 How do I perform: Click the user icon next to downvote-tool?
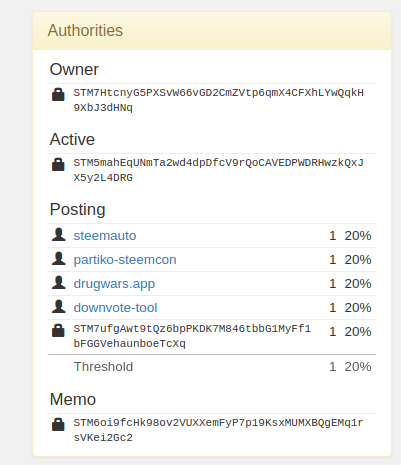tap(59, 307)
